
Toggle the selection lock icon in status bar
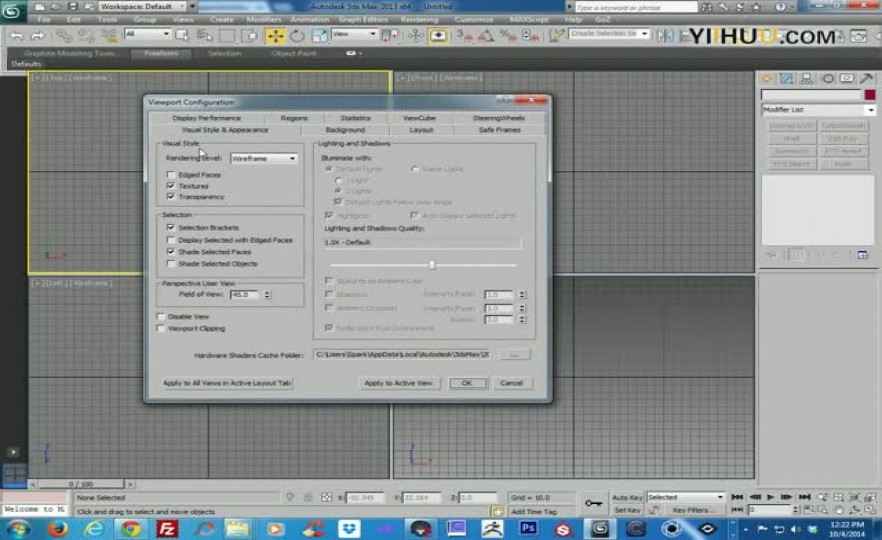click(x=308, y=497)
